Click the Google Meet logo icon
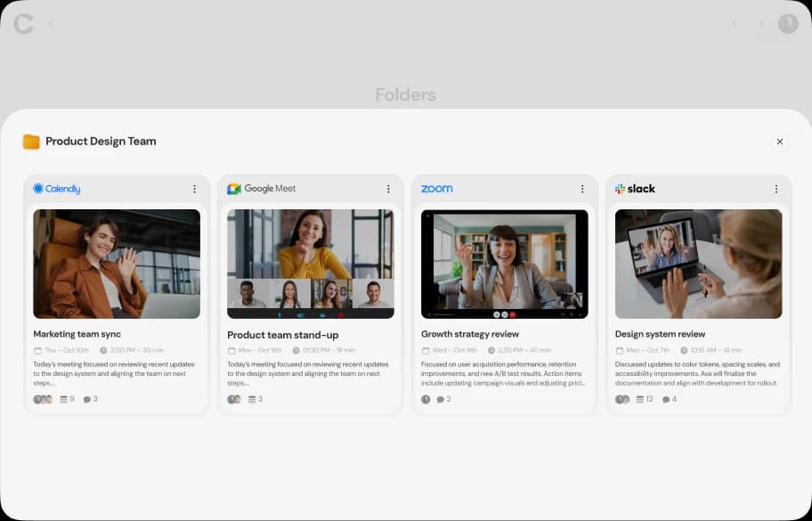Image resolution: width=812 pixels, height=521 pixels. coord(234,189)
